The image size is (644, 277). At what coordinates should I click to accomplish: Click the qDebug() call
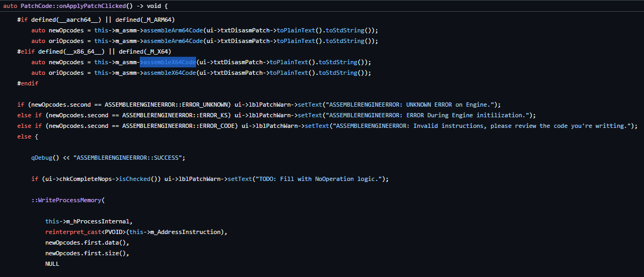point(45,158)
